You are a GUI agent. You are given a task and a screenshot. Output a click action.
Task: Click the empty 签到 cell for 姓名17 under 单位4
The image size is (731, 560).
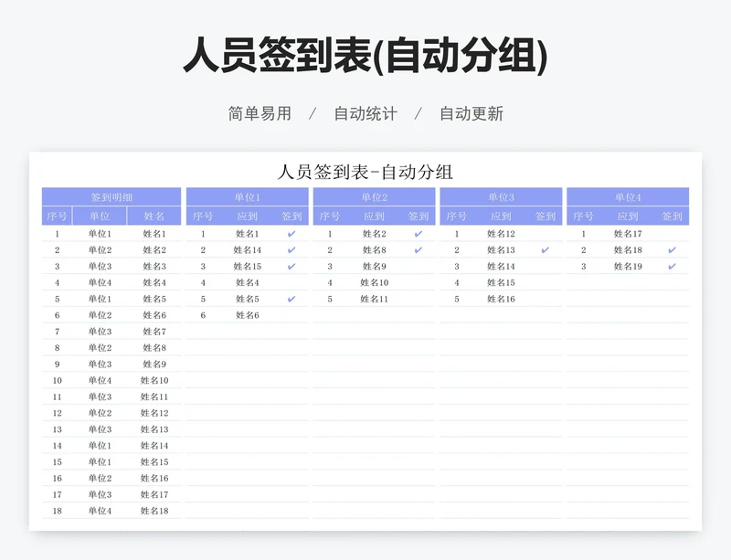pyautogui.click(x=672, y=234)
